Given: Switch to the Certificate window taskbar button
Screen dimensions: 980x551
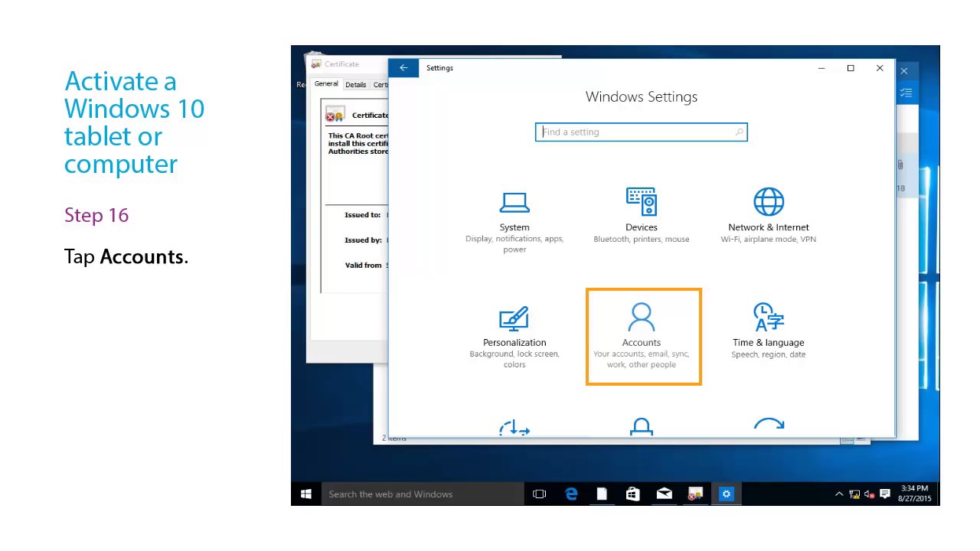Looking at the screenshot, I should [x=695, y=494].
